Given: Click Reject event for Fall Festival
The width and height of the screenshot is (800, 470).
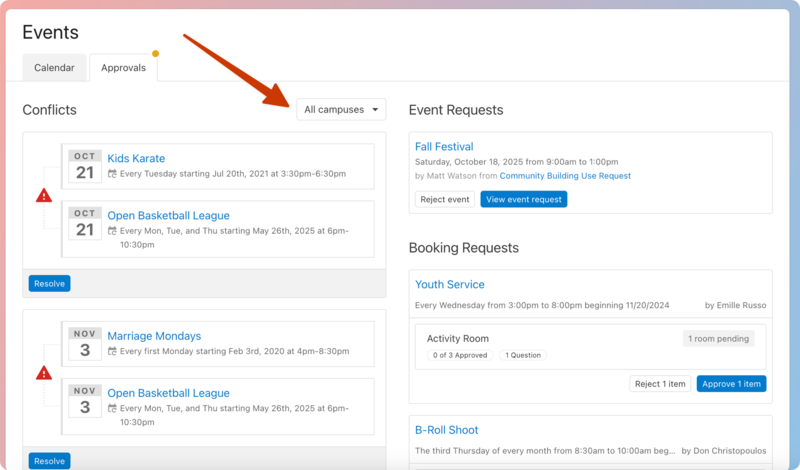Looking at the screenshot, I should click(x=445, y=199).
